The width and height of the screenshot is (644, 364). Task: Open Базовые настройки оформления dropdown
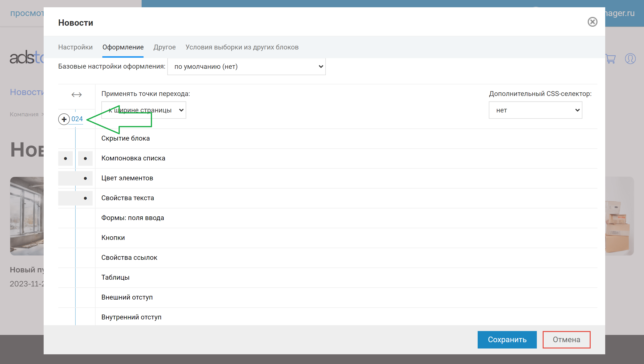point(246,66)
